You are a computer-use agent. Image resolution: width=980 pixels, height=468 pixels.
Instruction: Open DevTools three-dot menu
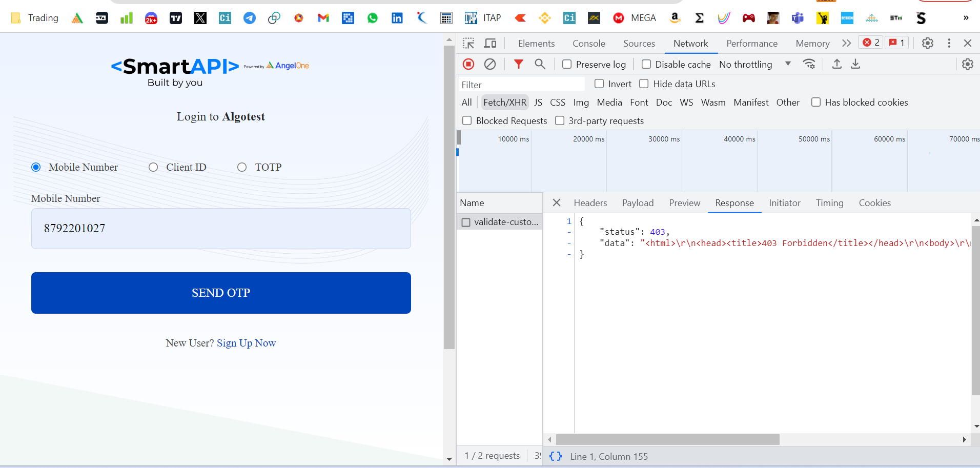pyautogui.click(x=949, y=43)
